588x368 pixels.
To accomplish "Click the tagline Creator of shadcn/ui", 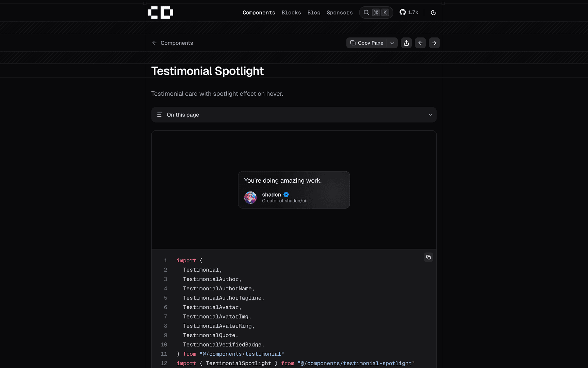I will (x=284, y=201).
